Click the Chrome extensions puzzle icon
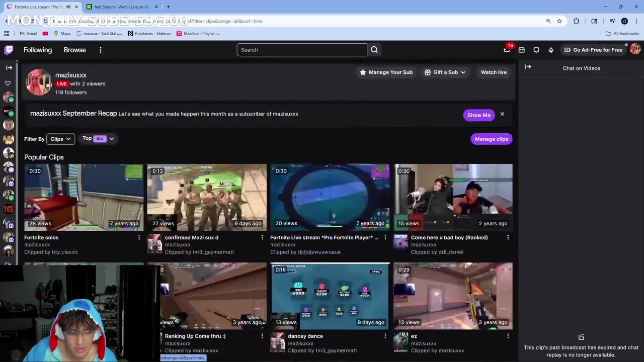Image resolution: width=644 pixels, height=362 pixels. tap(577, 21)
